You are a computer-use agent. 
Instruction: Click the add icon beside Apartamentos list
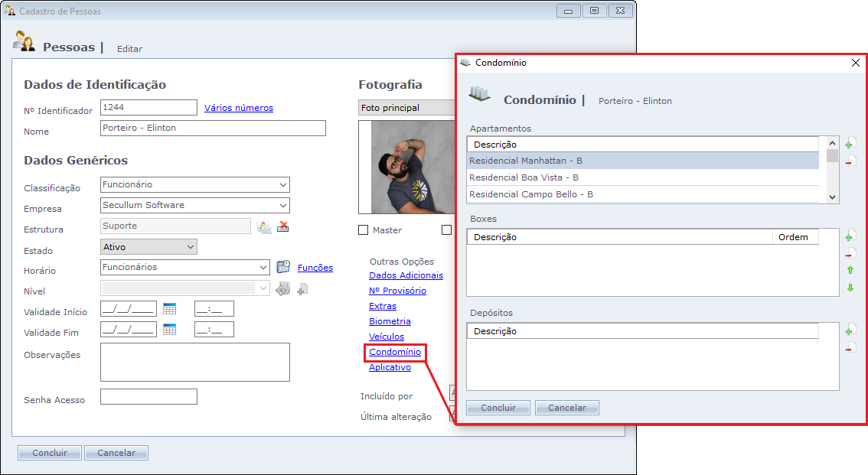pos(850,144)
